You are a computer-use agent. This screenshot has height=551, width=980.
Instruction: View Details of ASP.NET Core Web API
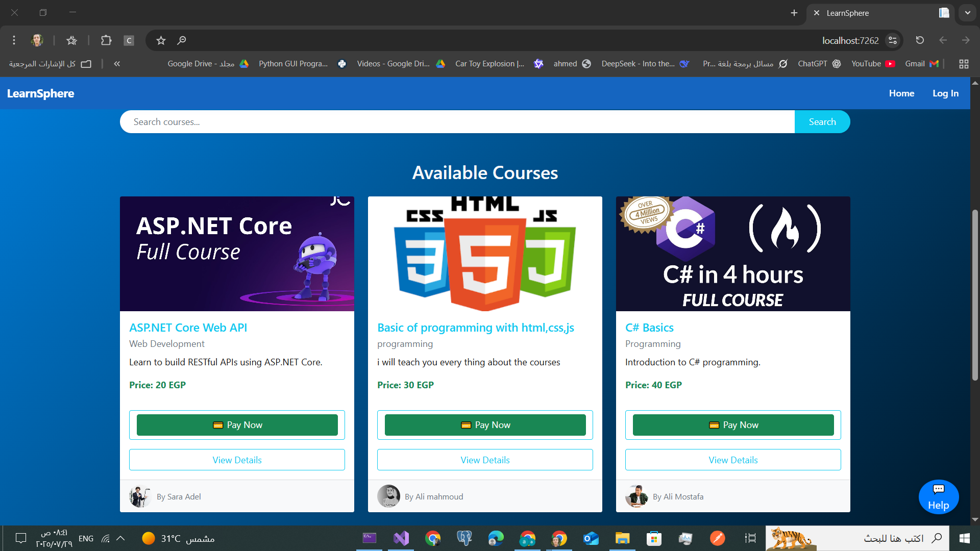[x=237, y=460]
